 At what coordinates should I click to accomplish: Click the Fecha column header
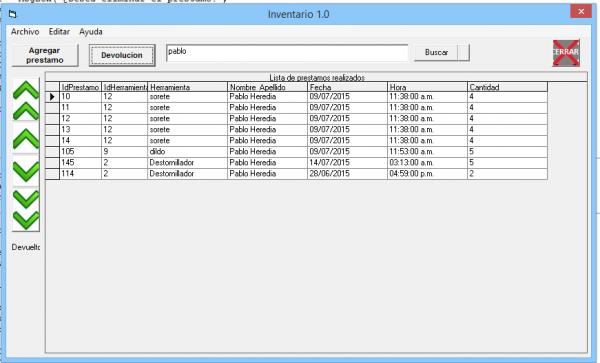[x=347, y=87]
